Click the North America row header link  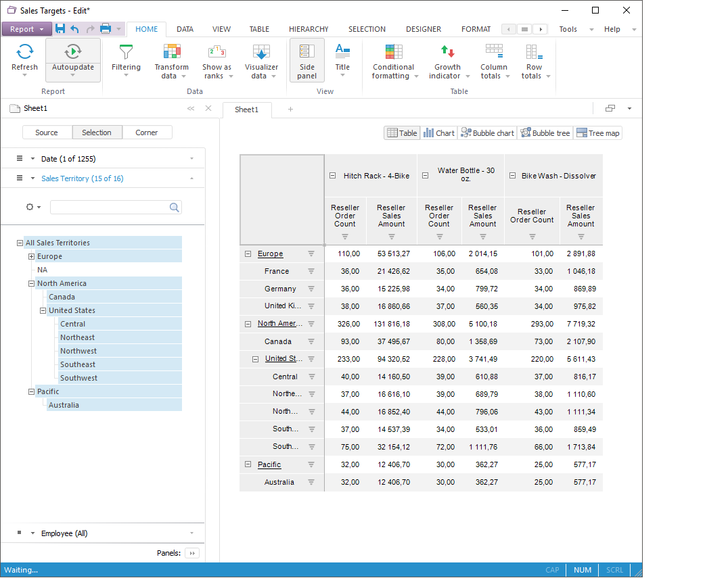[279, 324]
